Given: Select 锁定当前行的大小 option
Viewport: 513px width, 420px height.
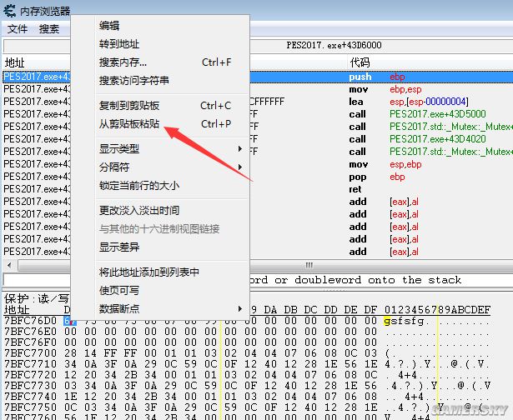Looking at the screenshot, I should [138, 186].
